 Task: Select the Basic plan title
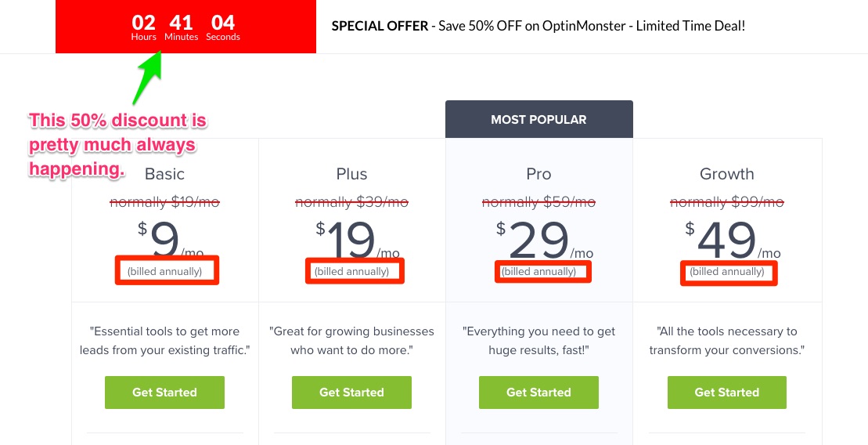coord(164,174)
